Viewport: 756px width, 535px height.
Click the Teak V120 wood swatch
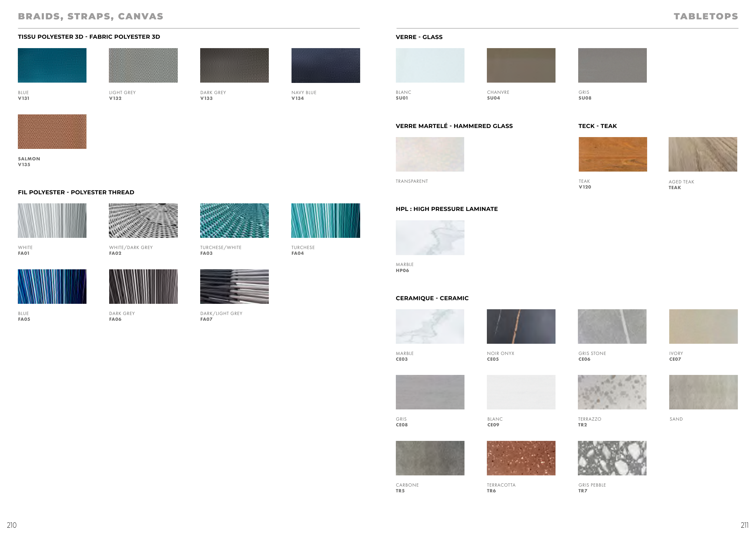coord(612,154)
